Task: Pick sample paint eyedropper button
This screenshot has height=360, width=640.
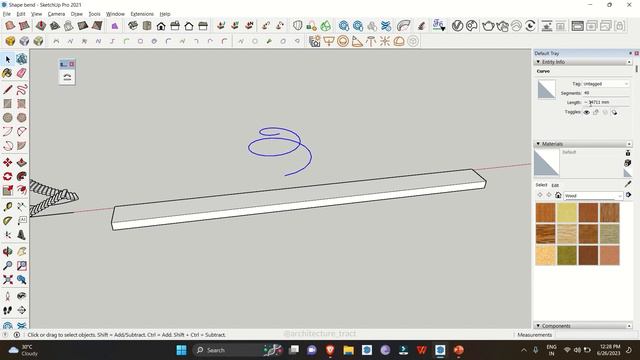Action: [x=628, y=184]
